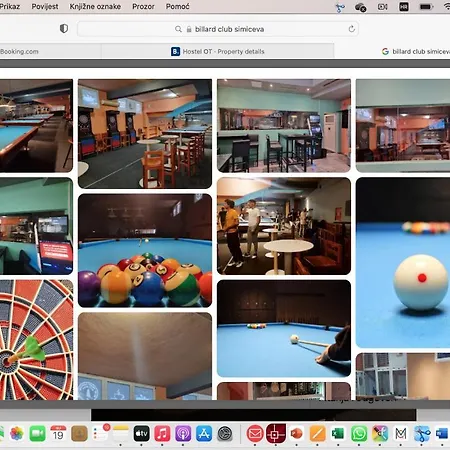Switch to the billard club simiceva Google tab
This screenshot has width=450, height=450.
(x=415, y=51)
